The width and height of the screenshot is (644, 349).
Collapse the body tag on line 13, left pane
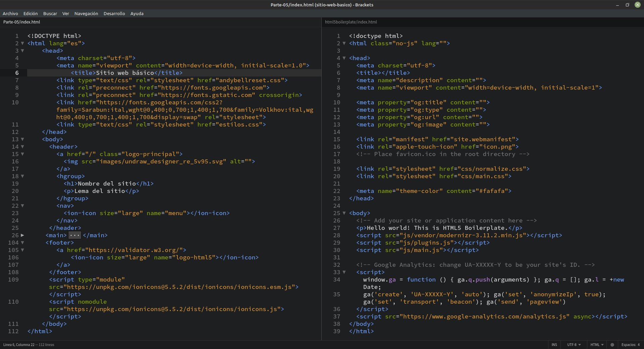22,139
